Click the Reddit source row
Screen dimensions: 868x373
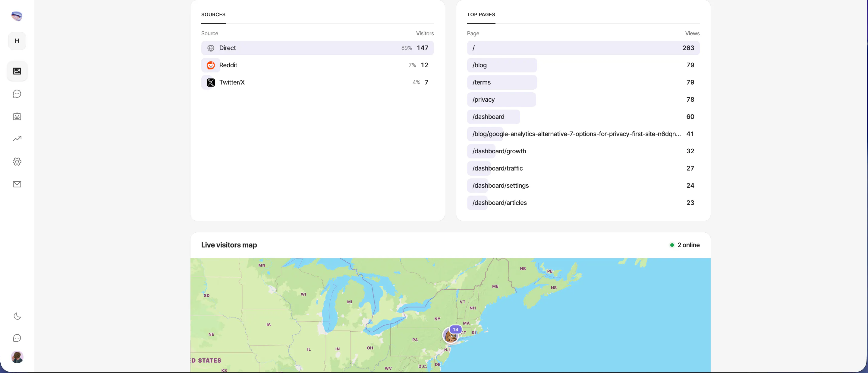coord(317,65)
